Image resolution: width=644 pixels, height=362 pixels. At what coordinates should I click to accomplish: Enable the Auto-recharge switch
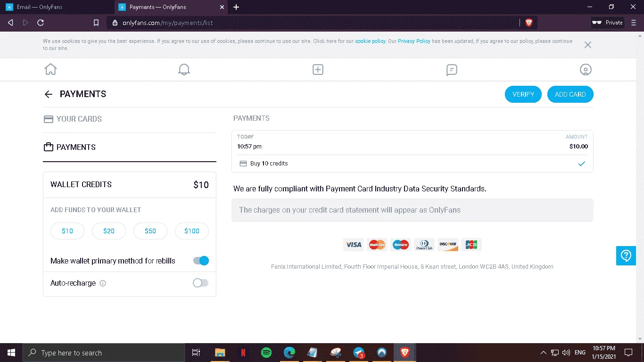(200, 283)
